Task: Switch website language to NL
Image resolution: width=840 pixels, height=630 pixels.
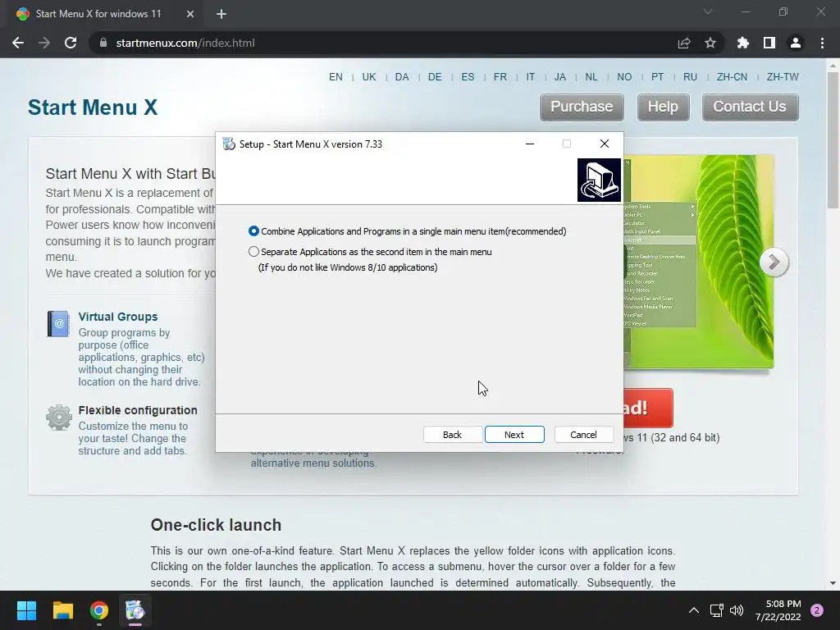Action: 591,76
